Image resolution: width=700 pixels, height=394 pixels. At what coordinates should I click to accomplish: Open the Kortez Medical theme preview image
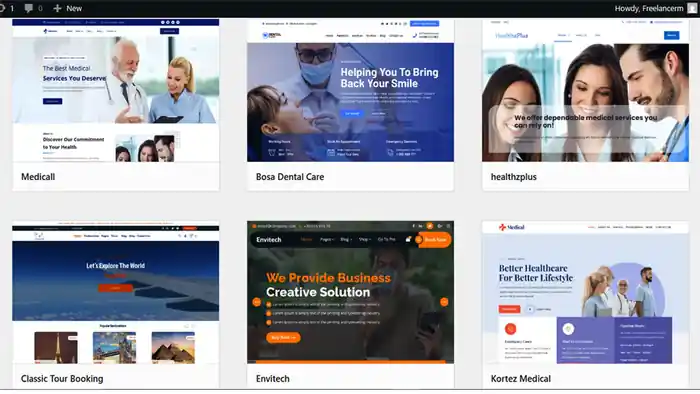(585, 292)
